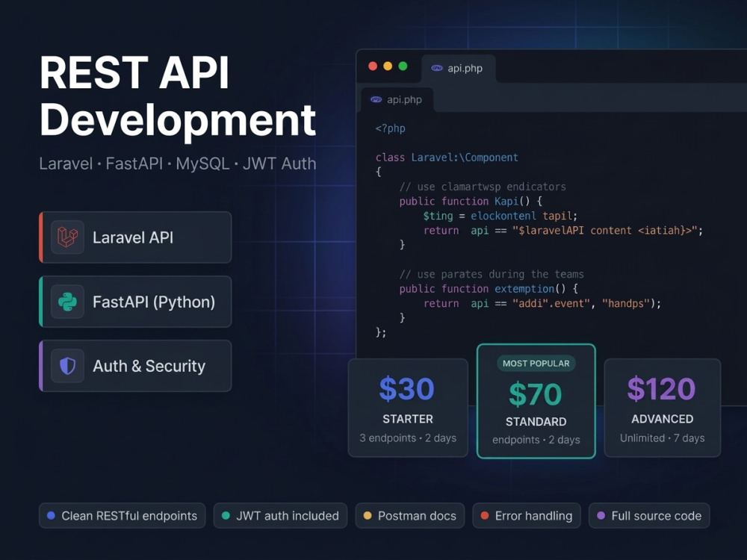Click the MOST POPULAR badge
The width and height of the screenshot is (747, 560).
point(536,364)
